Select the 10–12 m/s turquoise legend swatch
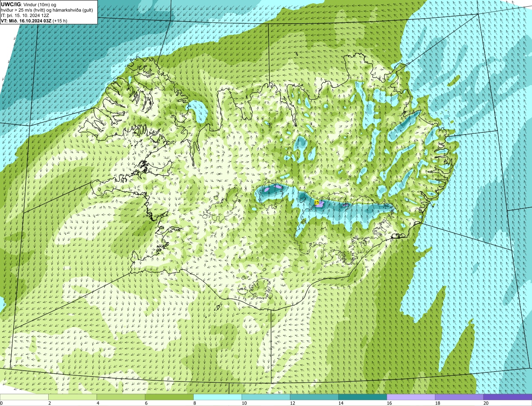The image size is (532, 406). coord(266,397)
